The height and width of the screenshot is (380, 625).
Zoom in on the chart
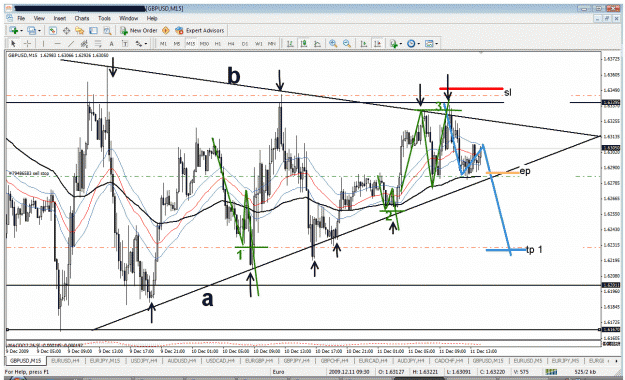click(333, 43)
